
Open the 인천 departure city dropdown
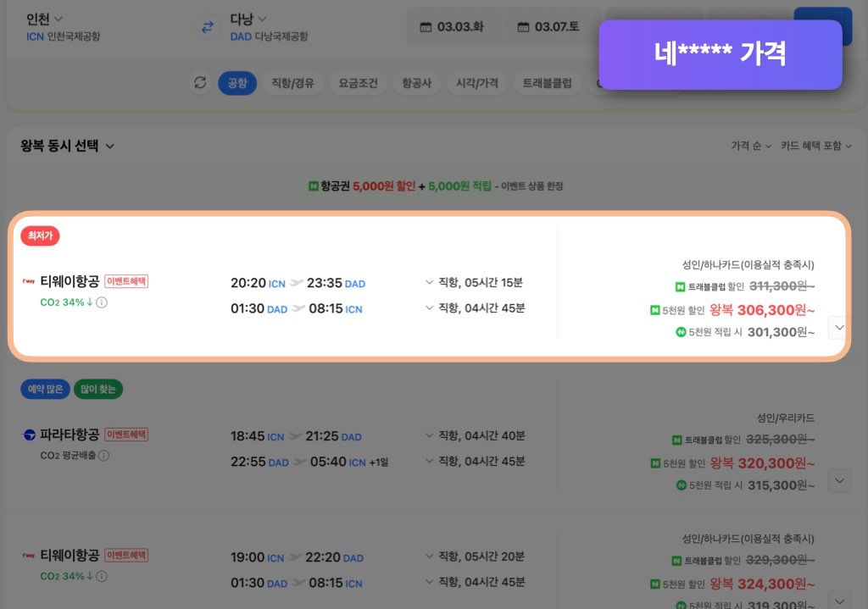click(45, 19)
